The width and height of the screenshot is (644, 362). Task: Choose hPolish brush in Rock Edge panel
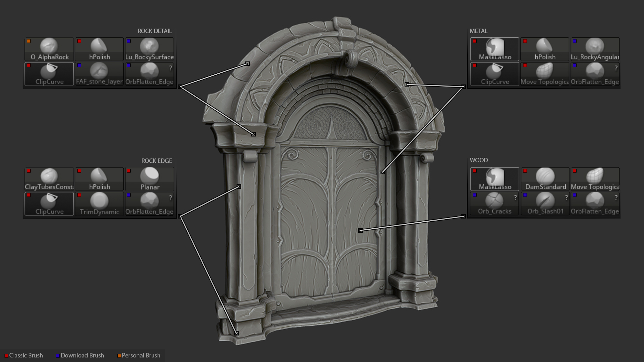(99, 179)
